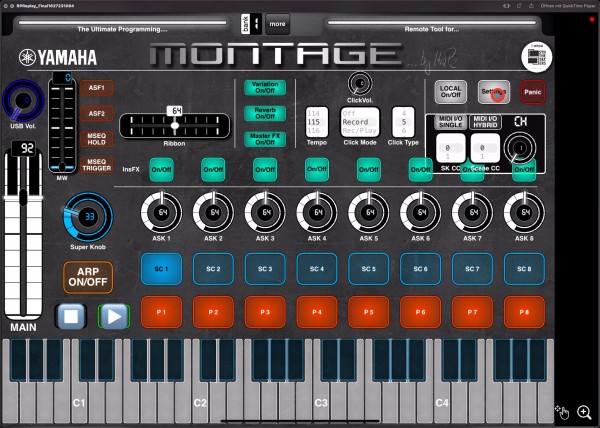
Task: Toggle the InsFX On/Off above the ASK 3 knob
Action: pyautogui.click(x=265, y=169)
